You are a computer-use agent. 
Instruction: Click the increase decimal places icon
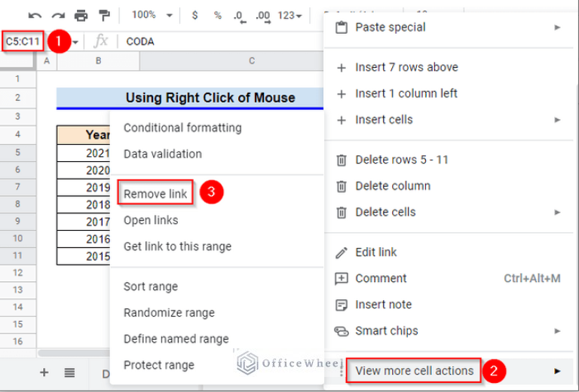coord(262,15)
